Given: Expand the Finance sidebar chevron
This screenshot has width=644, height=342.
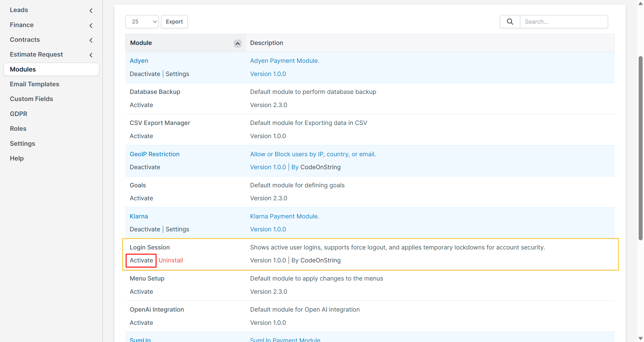Looking at the screenshot, I should [x=91, y=25].
